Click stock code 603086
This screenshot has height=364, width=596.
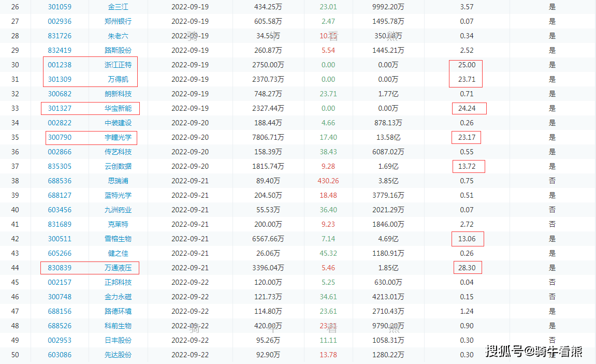tap(60, 355)
